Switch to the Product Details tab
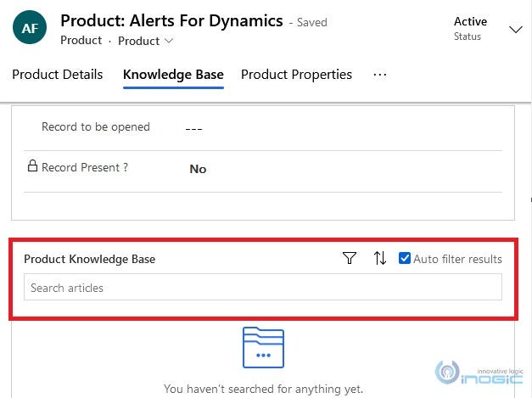The width and height of the screenshot is (532, 398). 58,75
